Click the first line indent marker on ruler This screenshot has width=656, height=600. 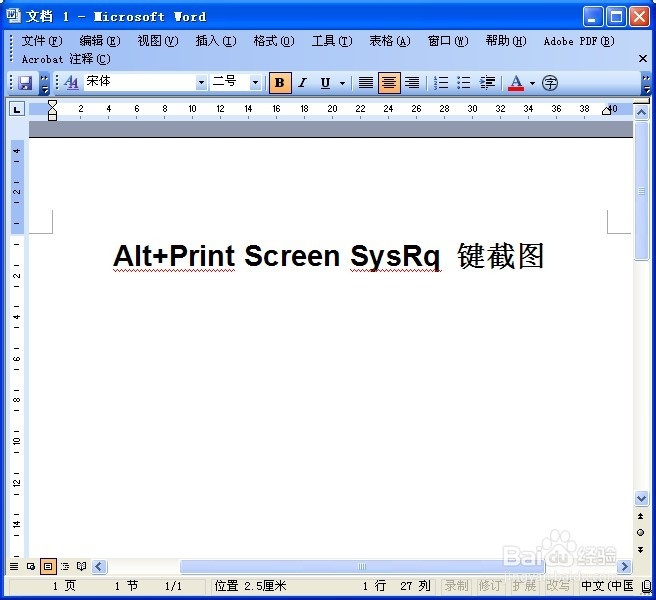point(52,104)
